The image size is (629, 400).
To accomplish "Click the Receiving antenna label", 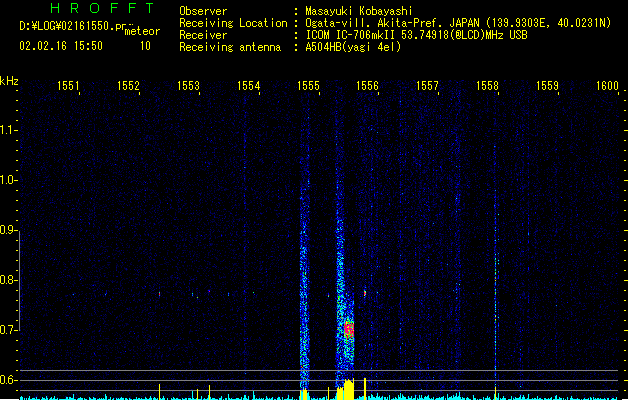I will point(230,47).
